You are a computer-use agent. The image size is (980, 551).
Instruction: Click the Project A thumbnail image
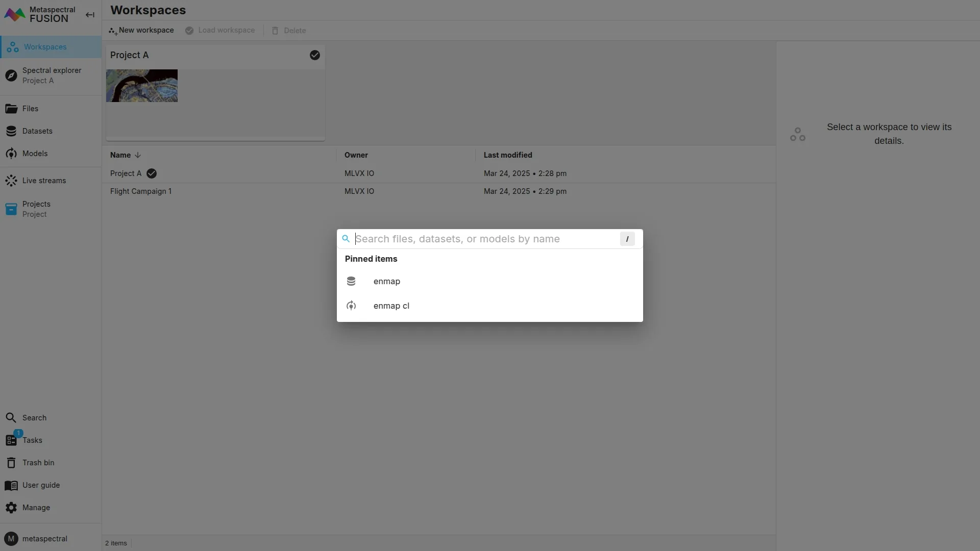tap(142, 86)
